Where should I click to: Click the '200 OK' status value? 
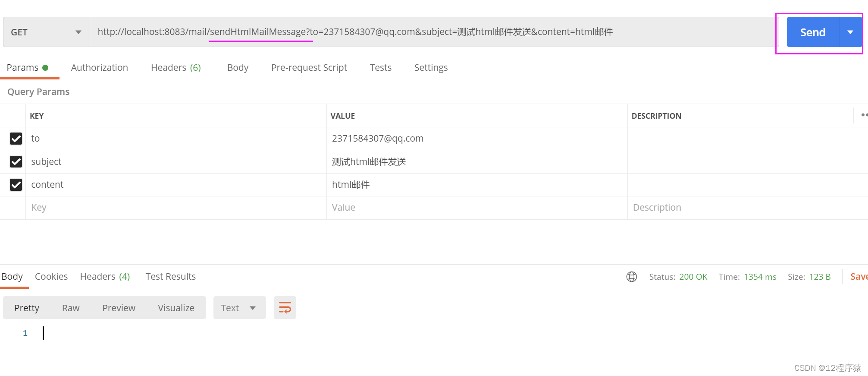point(693,277)
